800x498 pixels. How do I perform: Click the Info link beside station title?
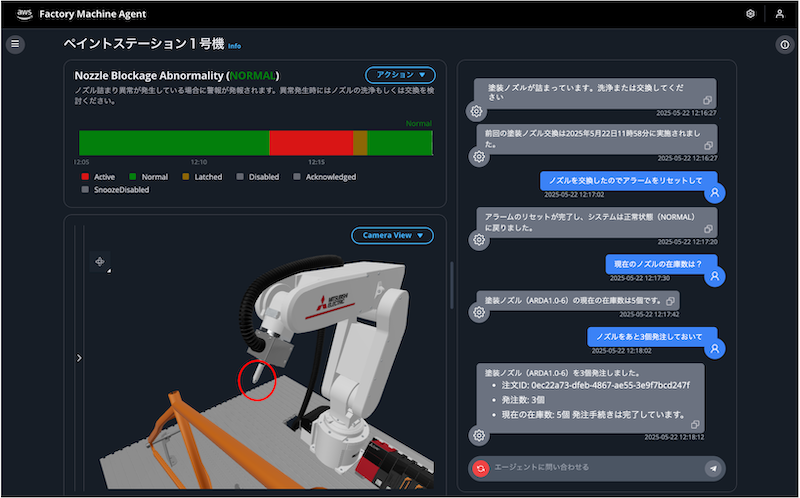[x=234, y=46]
